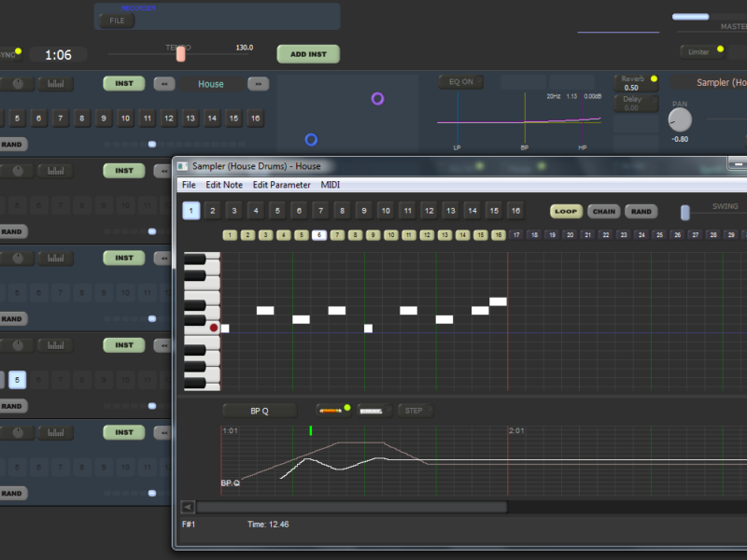
Task: Toggle the Reverb effect on the track
Action: 634,83
